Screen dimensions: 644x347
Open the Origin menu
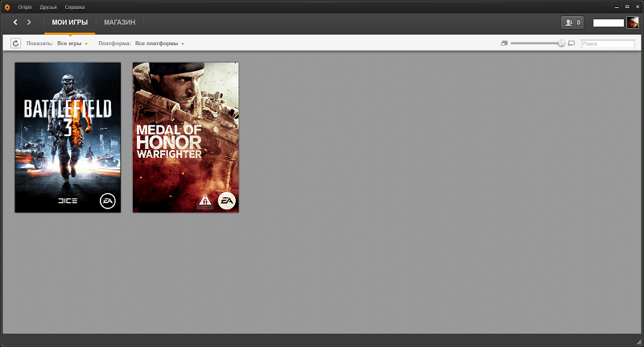point(25,7)
